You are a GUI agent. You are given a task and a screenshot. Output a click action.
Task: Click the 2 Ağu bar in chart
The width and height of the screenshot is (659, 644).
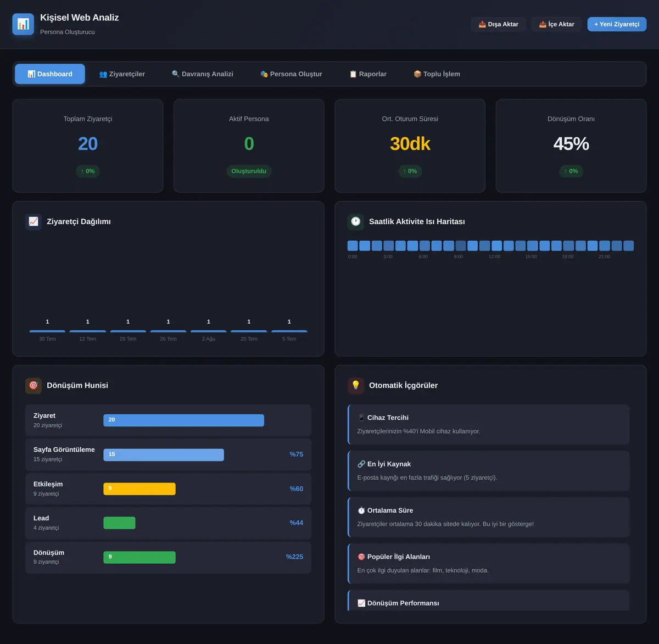(209, 331)
